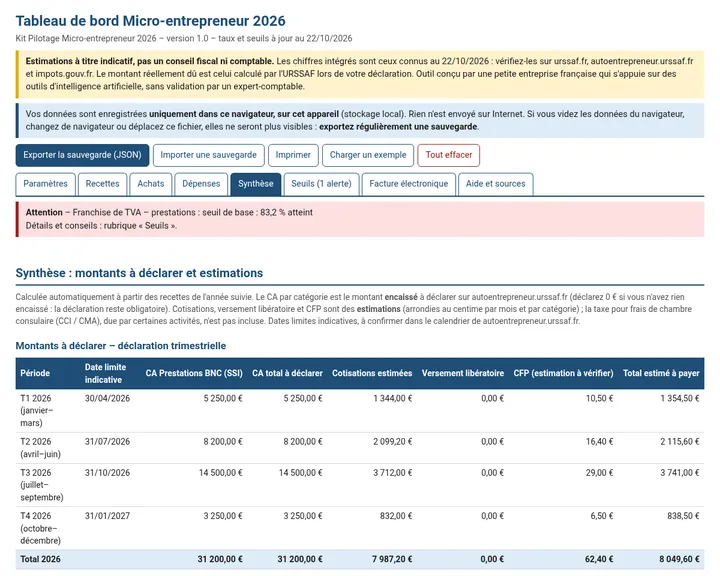Click total to pay 2 115,60 €

point(680,441)
